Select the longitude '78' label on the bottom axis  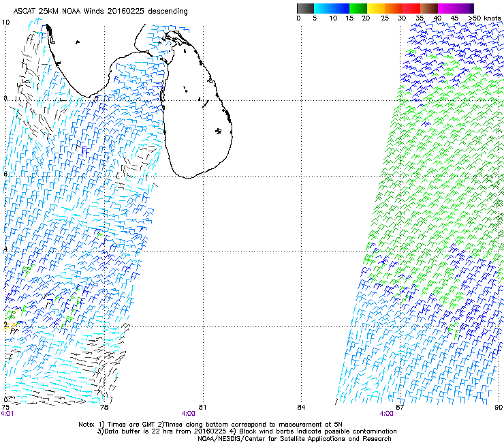[x=104, y=408]
